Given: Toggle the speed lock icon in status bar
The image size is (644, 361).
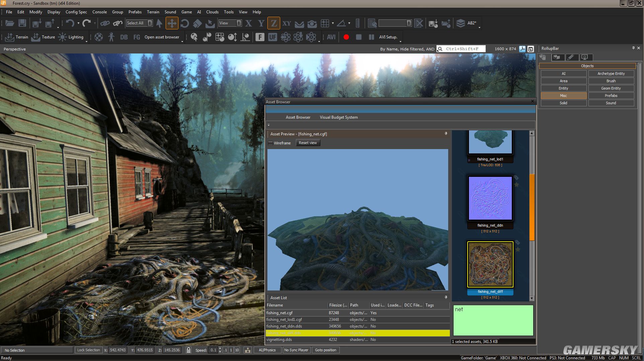Looking at the screenshot, I should click(x=188, y=350).
